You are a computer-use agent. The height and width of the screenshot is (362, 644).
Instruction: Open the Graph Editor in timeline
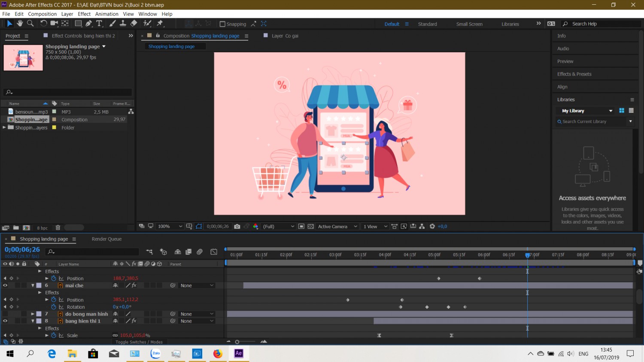coord(214,252)
